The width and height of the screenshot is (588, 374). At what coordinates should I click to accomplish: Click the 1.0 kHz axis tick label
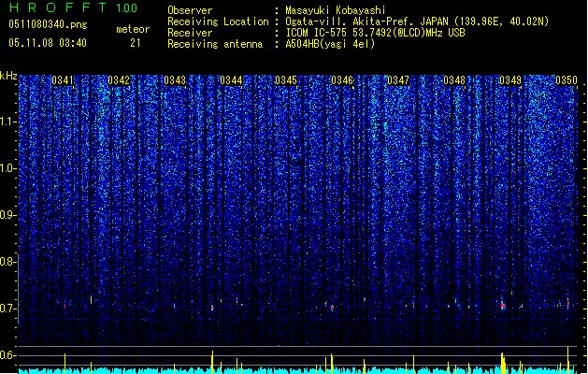7,168
